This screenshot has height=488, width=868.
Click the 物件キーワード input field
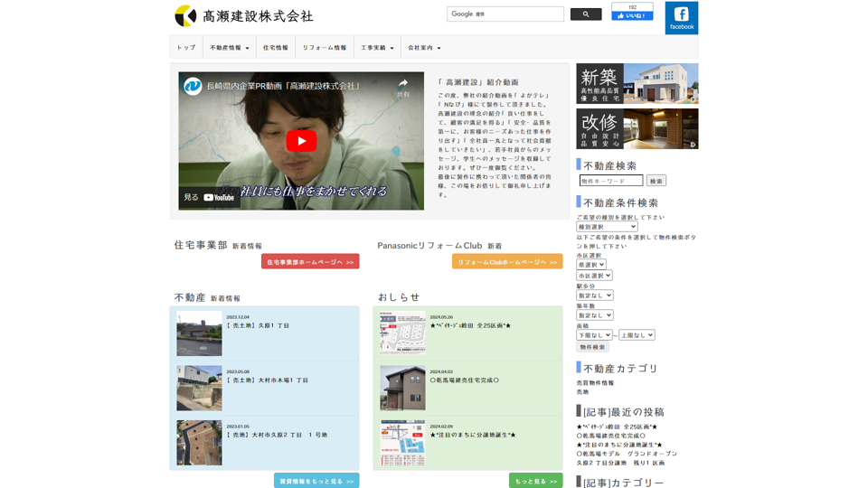[x=611, y=181]
